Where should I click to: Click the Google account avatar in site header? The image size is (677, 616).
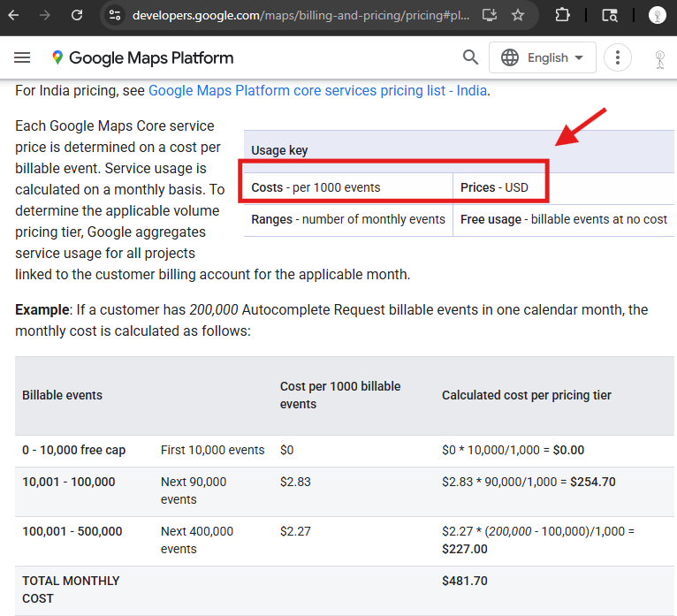pyautogui.click(x=659, y=59)
